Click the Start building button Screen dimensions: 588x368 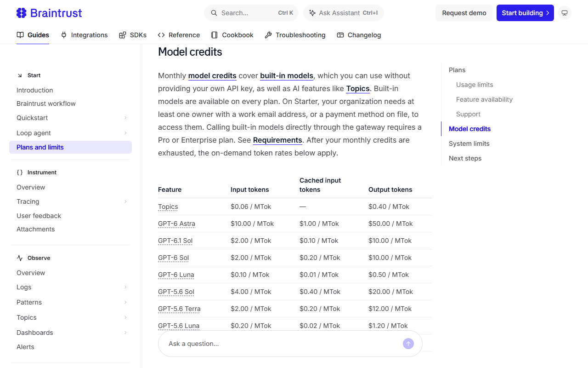pyautogui.click(x=525, y=13)
